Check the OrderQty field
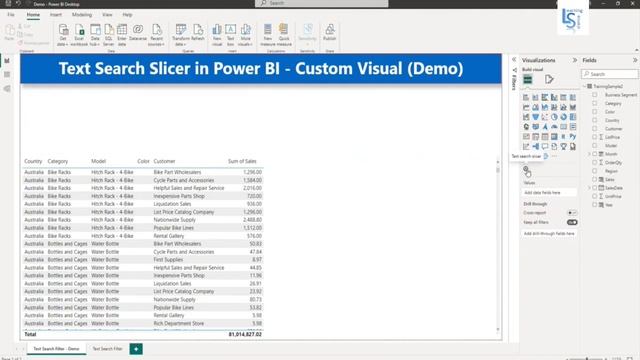 tap(595, 162)
